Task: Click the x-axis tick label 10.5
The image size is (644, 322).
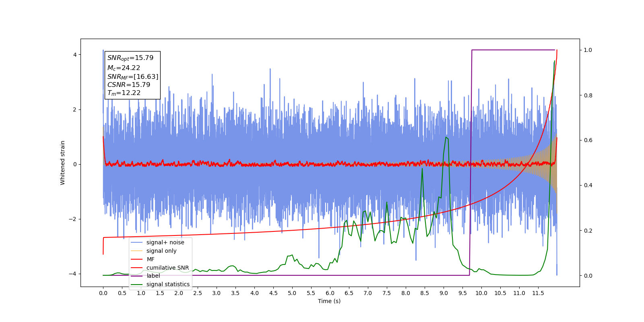Action: pos(500,293)
